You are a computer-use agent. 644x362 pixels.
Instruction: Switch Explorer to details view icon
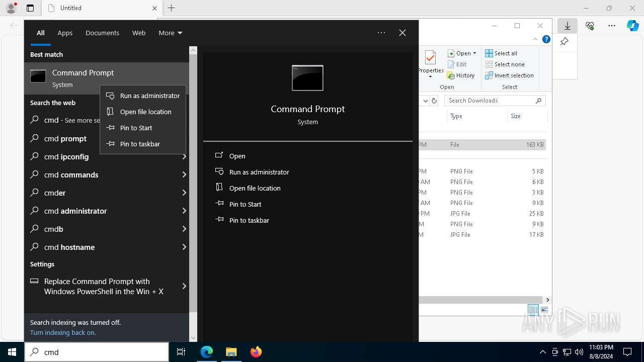coord(533,310)
